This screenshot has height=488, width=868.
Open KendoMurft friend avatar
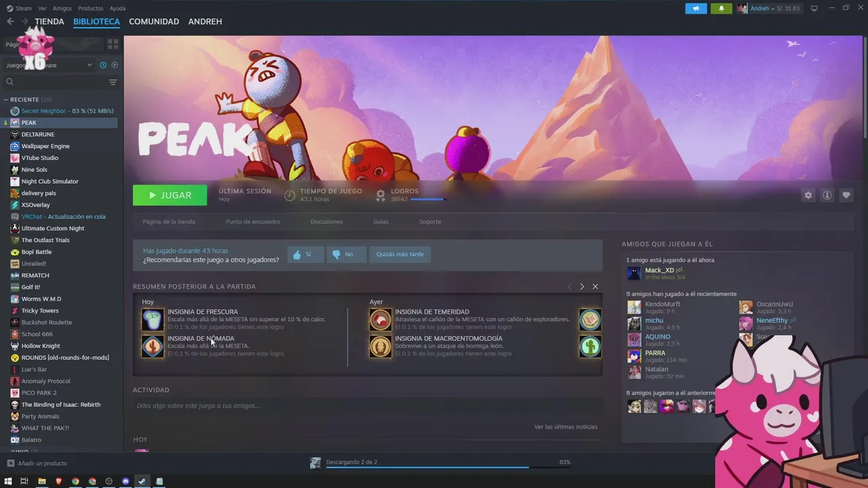634,307
